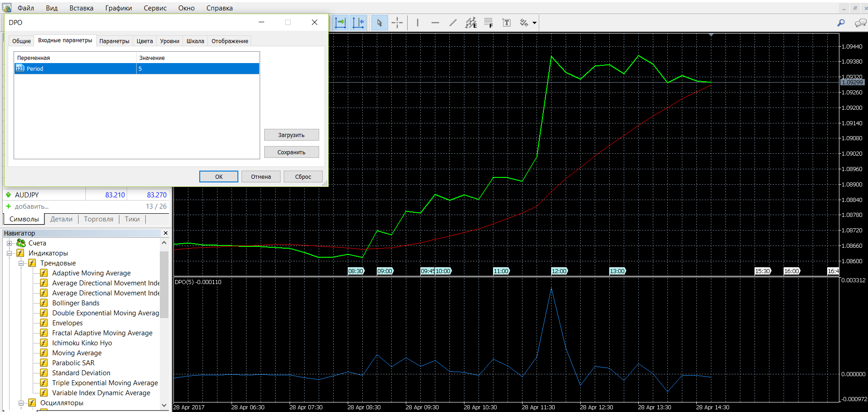This screenshot has height=412, width=868.
Task: Open the Торговля tab in Market Watch
Action: pos(99,219)
